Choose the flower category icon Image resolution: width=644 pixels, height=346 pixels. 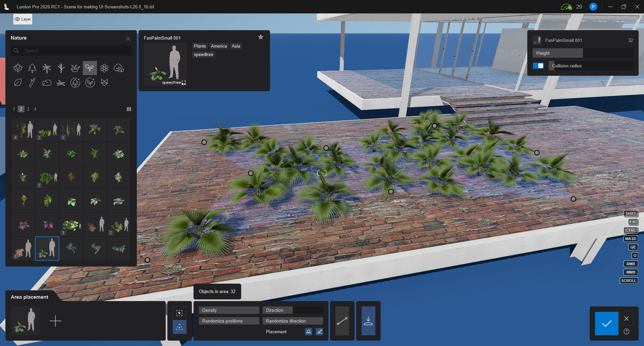pyautogui.click(x=104, y=68)
